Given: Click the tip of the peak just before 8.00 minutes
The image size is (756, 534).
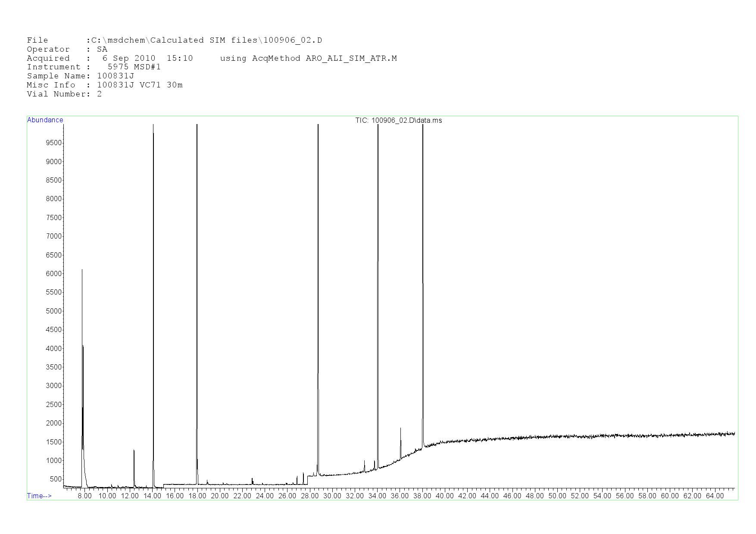Looking at the screenshot, I should [82, 270].
